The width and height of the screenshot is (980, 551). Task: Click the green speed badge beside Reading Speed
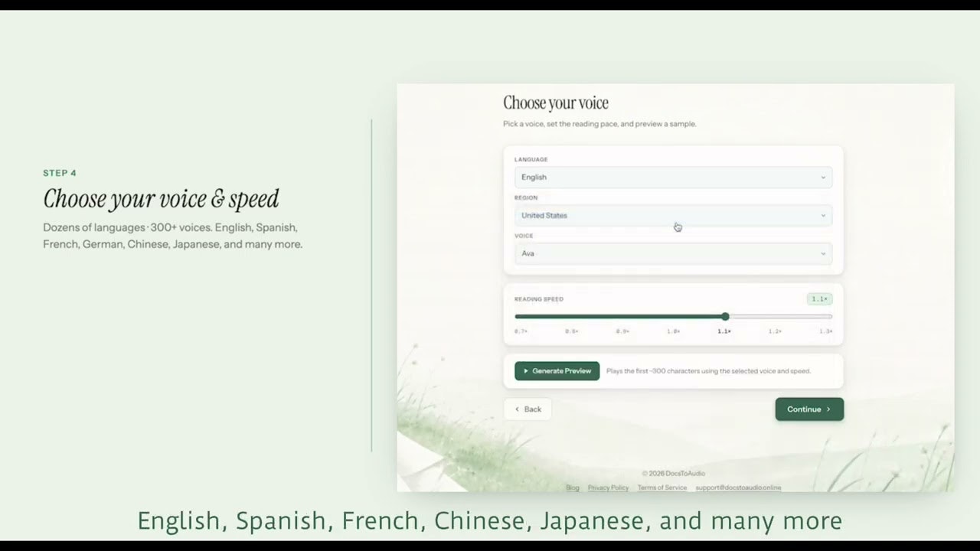819,299
